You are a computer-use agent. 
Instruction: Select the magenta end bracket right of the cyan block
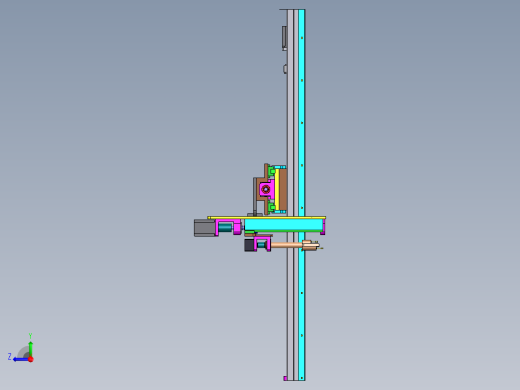tap(323, 227)
